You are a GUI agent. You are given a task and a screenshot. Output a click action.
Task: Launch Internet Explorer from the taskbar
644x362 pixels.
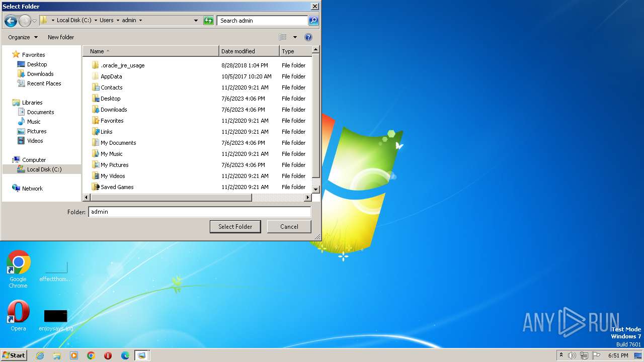[x=40, y=355]
